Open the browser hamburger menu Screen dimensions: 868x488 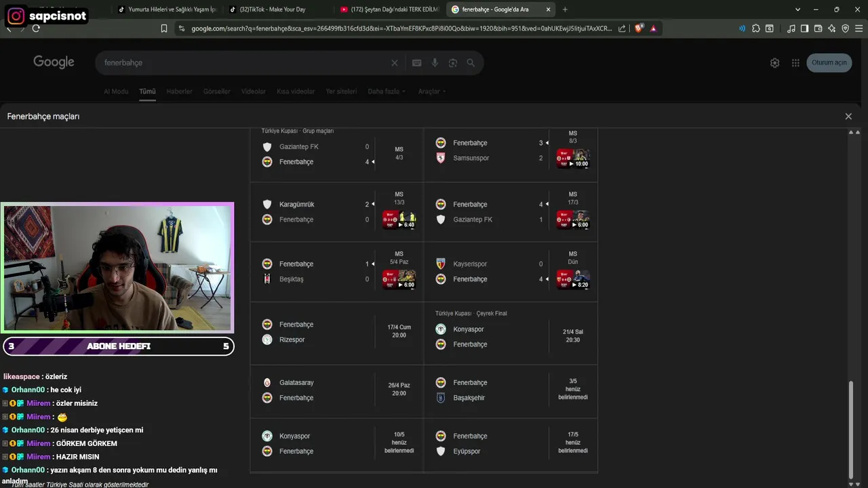859,28
